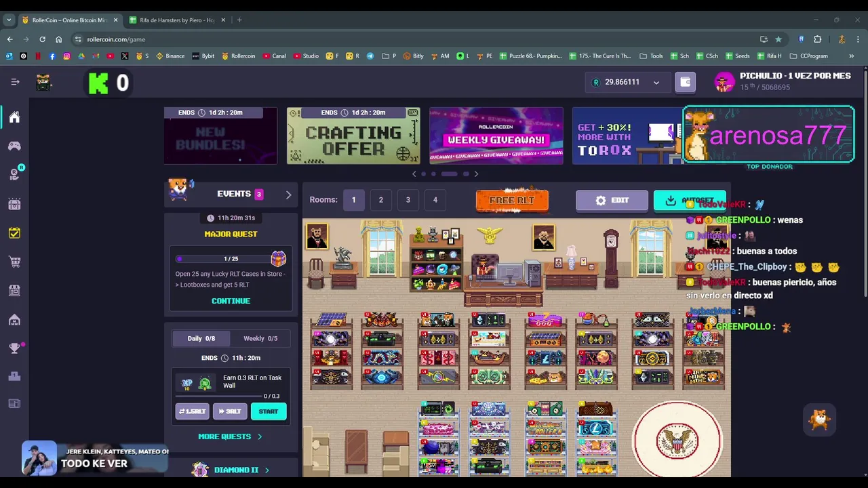Open the Binance bookmark
This screenshot has width=868, height=488.
point(170,56)
